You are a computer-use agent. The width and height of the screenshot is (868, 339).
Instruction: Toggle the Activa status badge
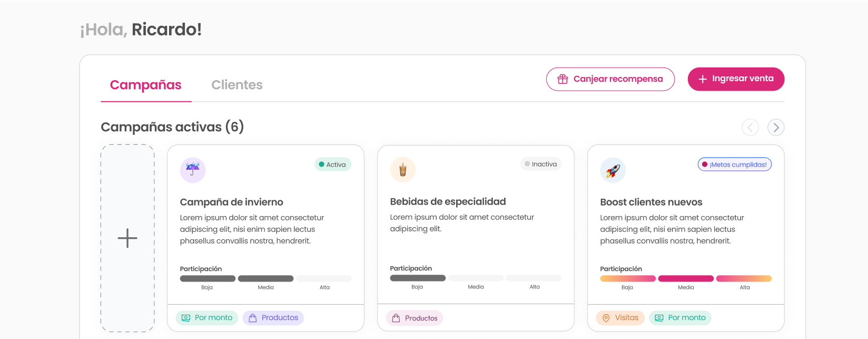click(333, 164)
